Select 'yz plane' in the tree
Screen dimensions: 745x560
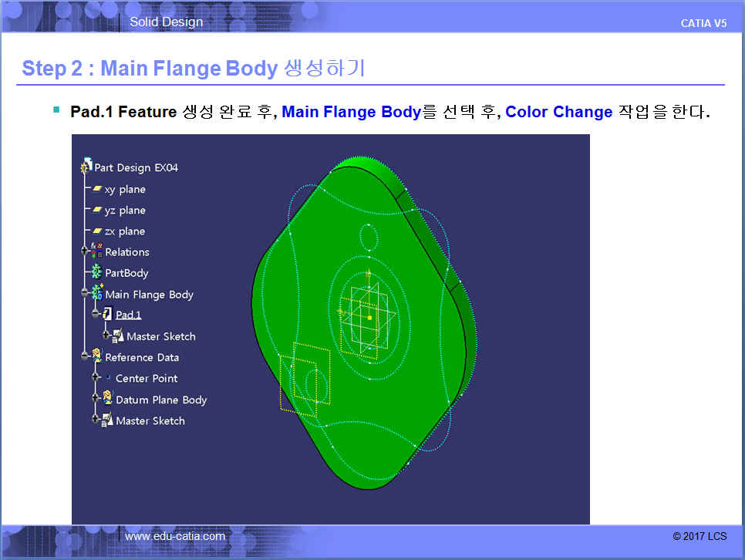point(125,211)
